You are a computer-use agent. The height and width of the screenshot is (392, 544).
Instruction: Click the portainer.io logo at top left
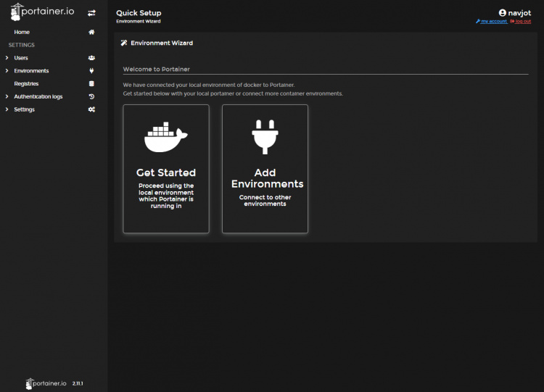pos(43,12)
